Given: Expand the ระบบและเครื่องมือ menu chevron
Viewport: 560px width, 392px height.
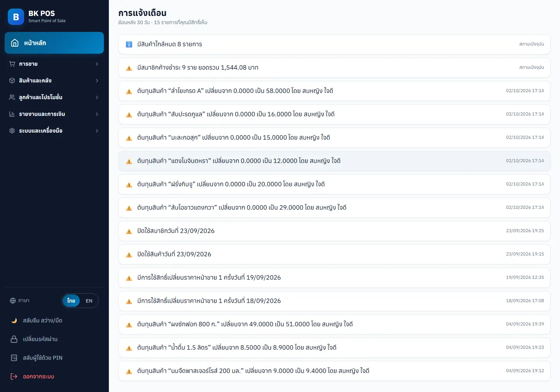Looking at the screenshot, I should [x=97, y=131].
